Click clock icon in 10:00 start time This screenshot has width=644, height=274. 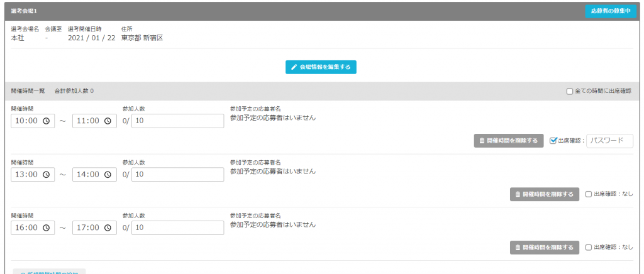point(45,121)
